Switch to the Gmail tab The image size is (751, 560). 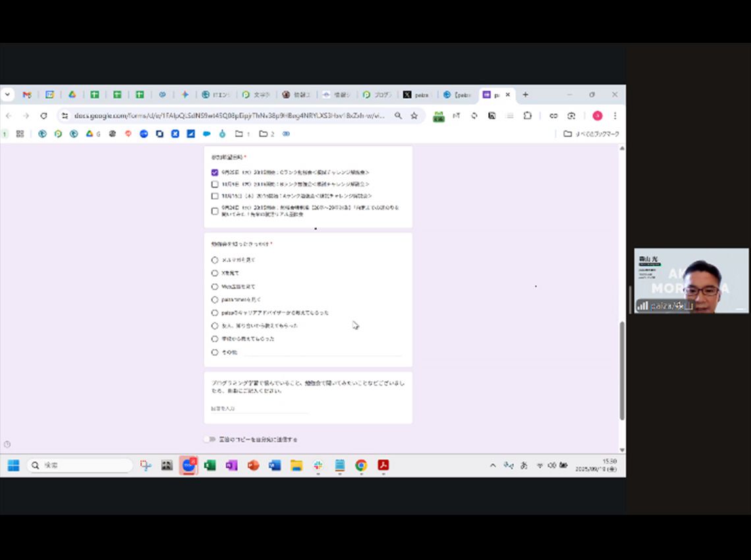[x=27, y=95]
